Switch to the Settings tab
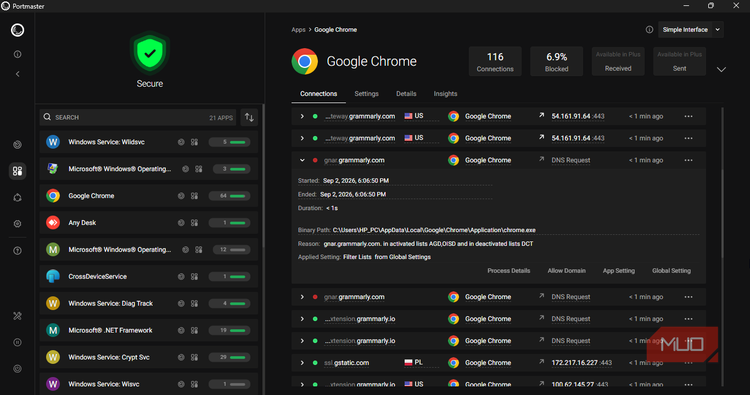 tap(366, 94)
